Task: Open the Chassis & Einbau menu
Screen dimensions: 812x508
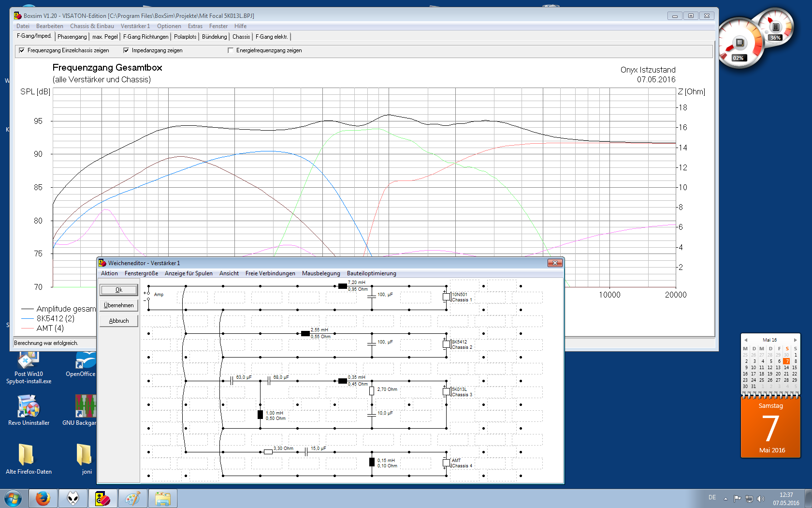Action: click(x=92, y=26)
